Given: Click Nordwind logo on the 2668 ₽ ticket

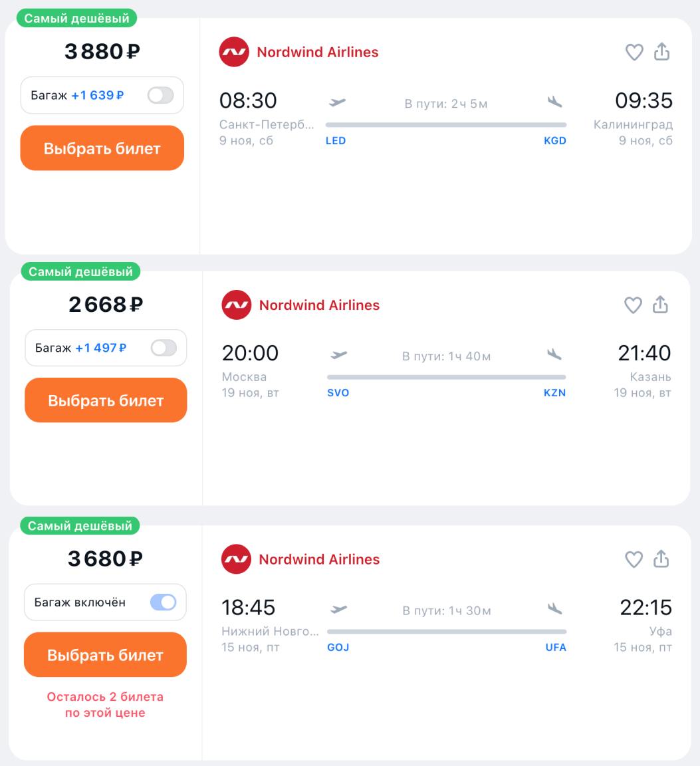Looking at the screenshot, I should click(236, 305).
